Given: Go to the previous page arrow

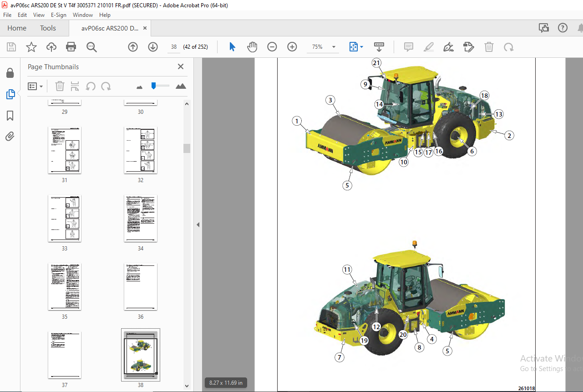Looking at the screenshot, I should [x=133, y=47].
